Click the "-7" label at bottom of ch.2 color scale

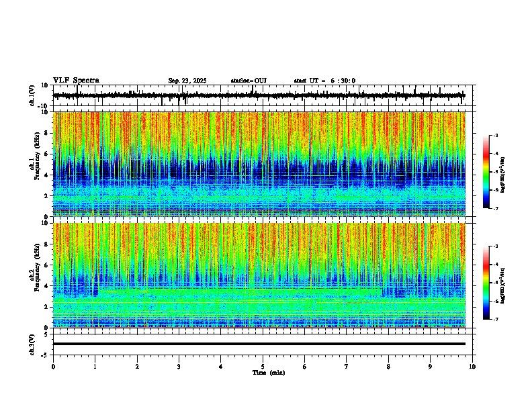(495, 319)
